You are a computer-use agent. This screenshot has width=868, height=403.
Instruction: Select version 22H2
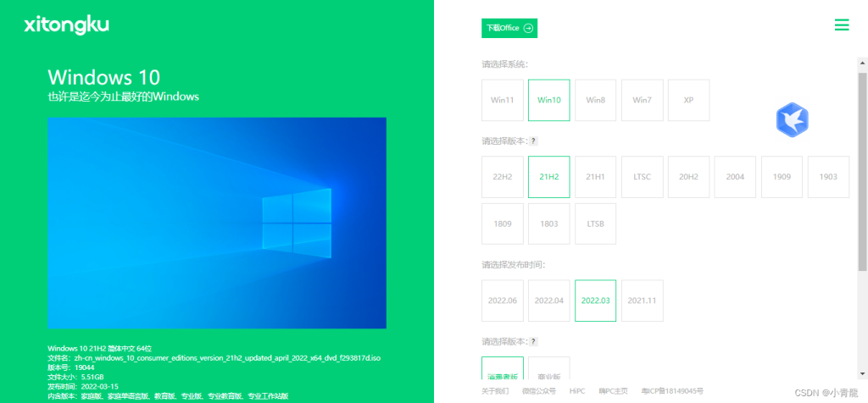[x=502, y=176]
